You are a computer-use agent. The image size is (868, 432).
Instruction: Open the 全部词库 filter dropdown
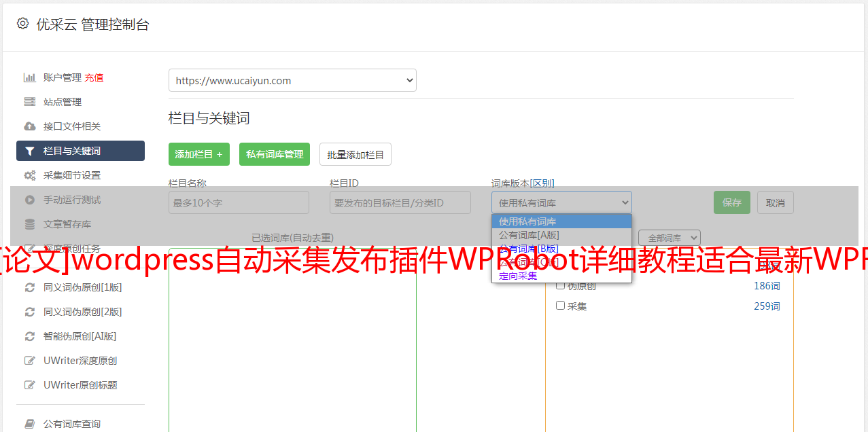tap(670, 238)
